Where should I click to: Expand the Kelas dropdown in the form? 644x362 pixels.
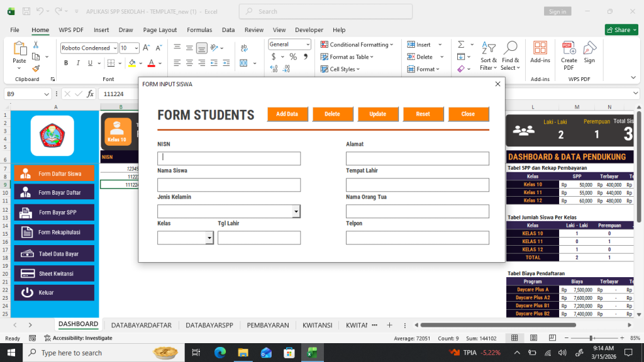(x=209, y=238)
